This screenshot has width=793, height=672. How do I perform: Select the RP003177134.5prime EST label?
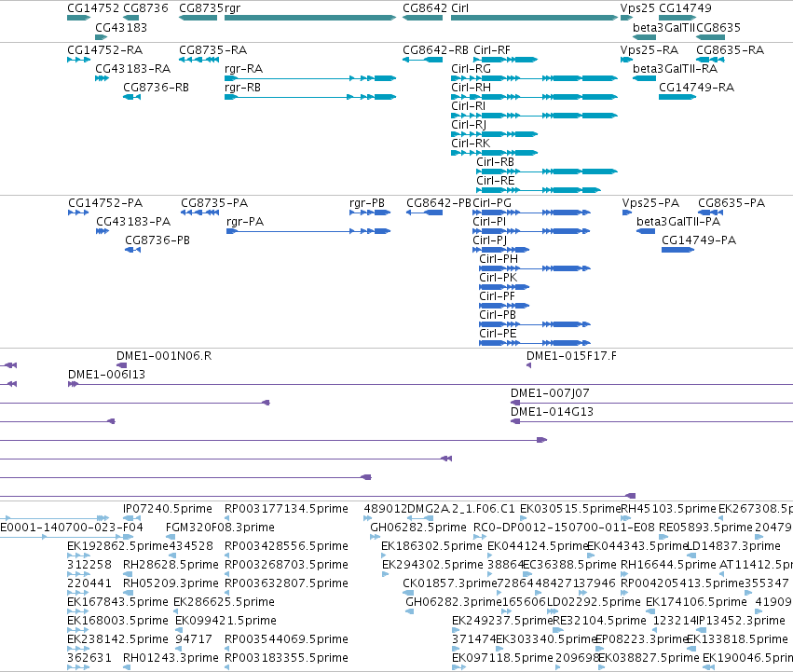(x=287, y=509)
